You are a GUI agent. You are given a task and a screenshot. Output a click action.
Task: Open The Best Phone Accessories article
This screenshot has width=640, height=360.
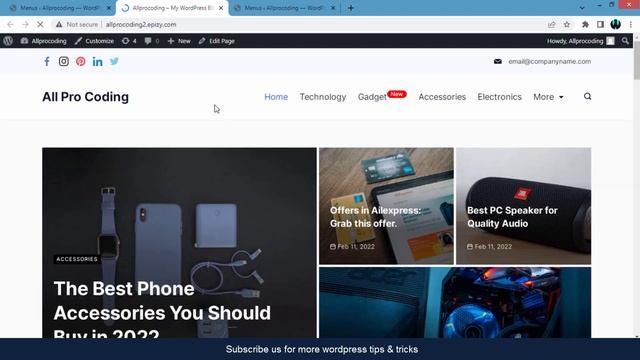pyautogui.click(x=162, y=312)
